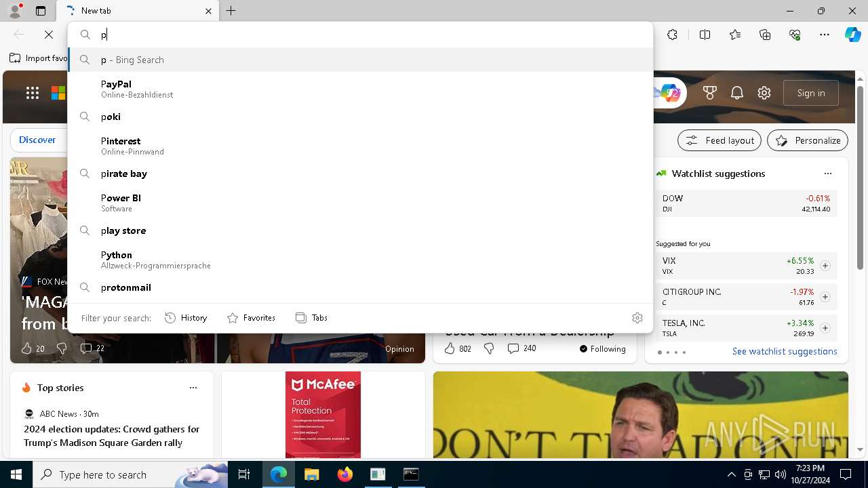Open Extensions puzzle icon
The width and height of the screenshot is (868, 488).
[672, 35]
